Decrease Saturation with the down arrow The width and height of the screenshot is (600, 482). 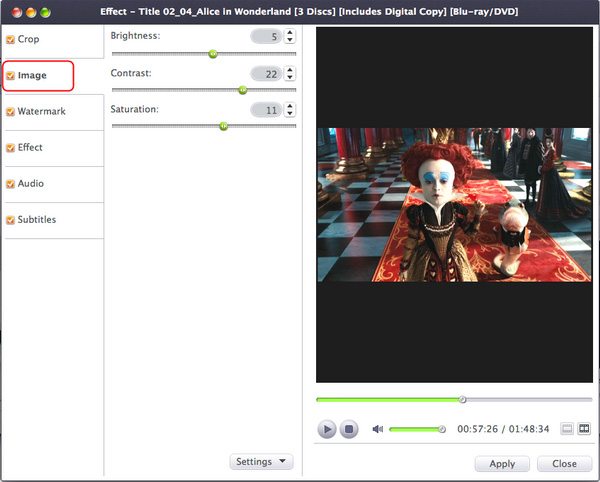coord(290,113)
